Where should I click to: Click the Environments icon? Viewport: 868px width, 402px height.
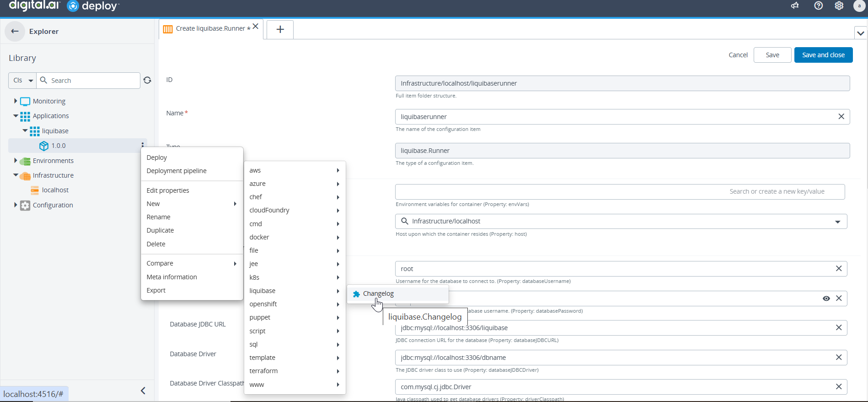[x=25, y=161]
